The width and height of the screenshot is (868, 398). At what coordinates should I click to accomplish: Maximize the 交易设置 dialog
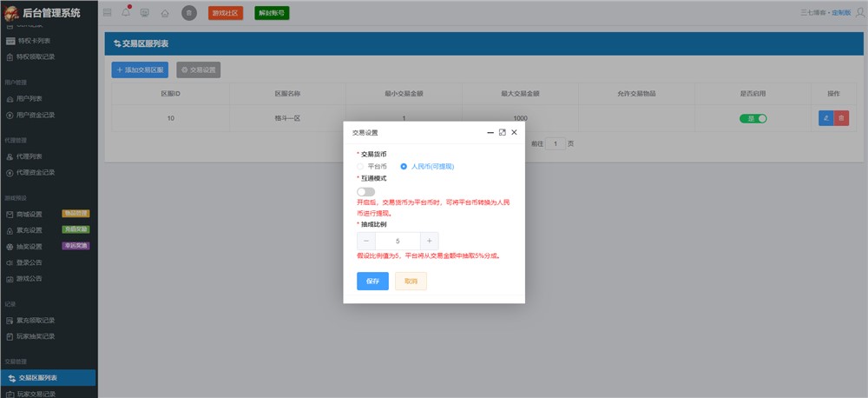click(502, 133)
